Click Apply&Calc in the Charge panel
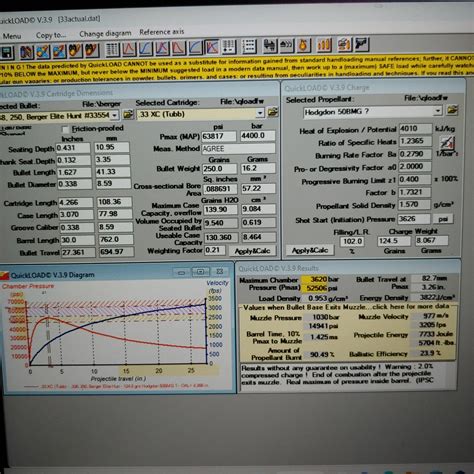This screenshot has width=474, height=474. tap(310, 250)
